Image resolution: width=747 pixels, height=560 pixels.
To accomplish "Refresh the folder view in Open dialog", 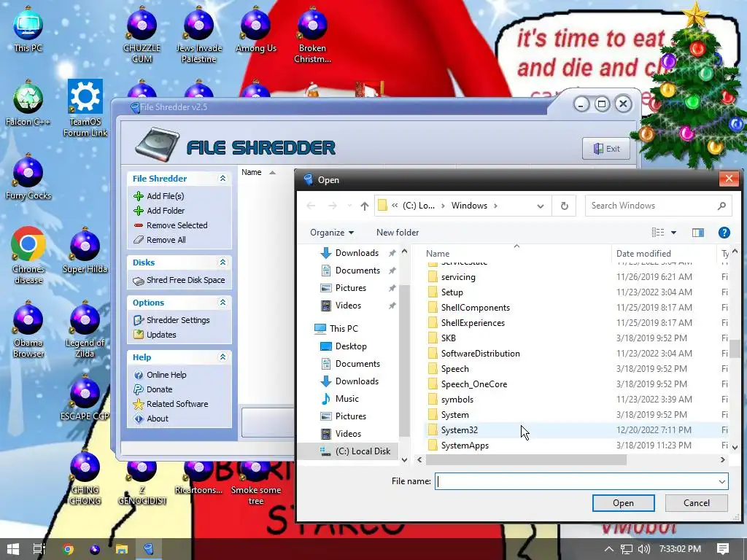I will [x=565, y=206].
